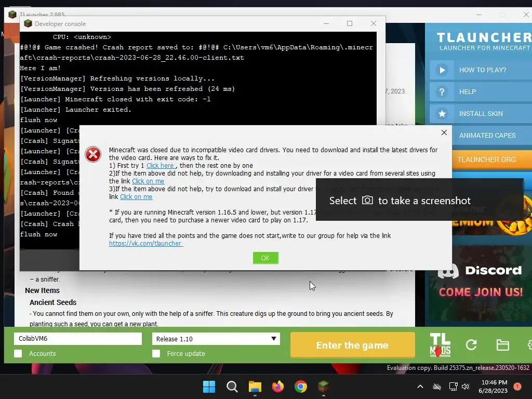
Task: Open the notification badge in the tray
Action: pyautogui.click(x=517, y=387)
